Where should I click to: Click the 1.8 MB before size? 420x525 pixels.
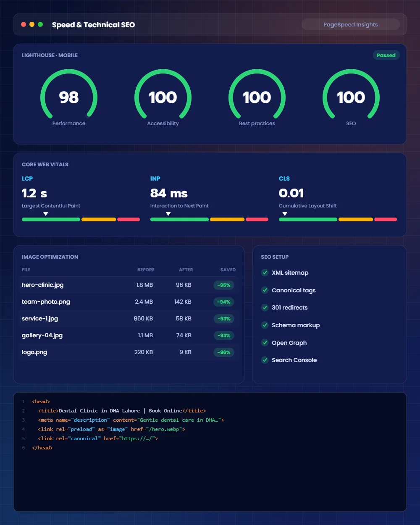[144, 285]
